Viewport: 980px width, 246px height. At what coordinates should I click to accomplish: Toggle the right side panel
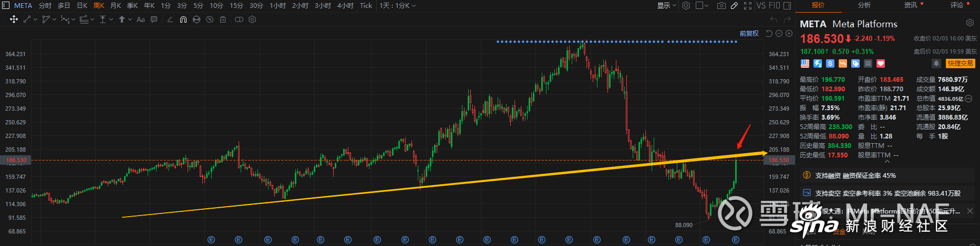tap(787, 5)
